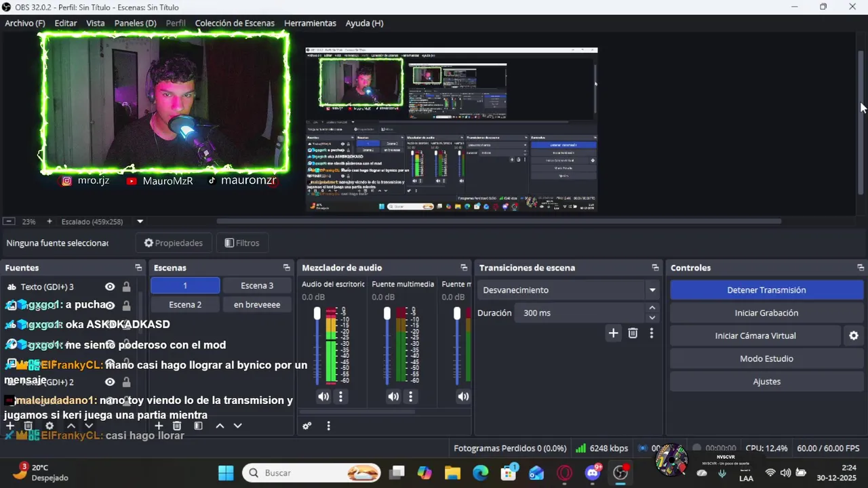This screenshot has height=488, width=868.
Task: Open options dots for Audio del escritorio
Action: [341, 396]
